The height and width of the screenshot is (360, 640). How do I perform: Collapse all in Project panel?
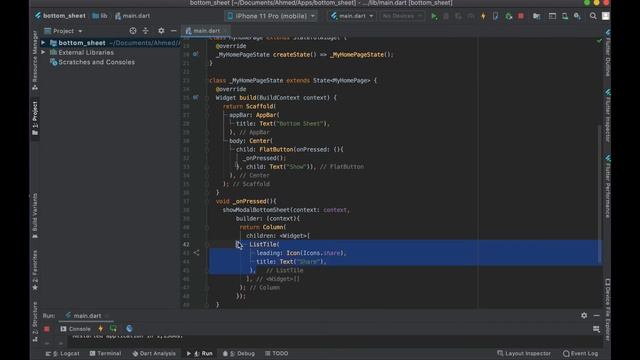(146, 31)
